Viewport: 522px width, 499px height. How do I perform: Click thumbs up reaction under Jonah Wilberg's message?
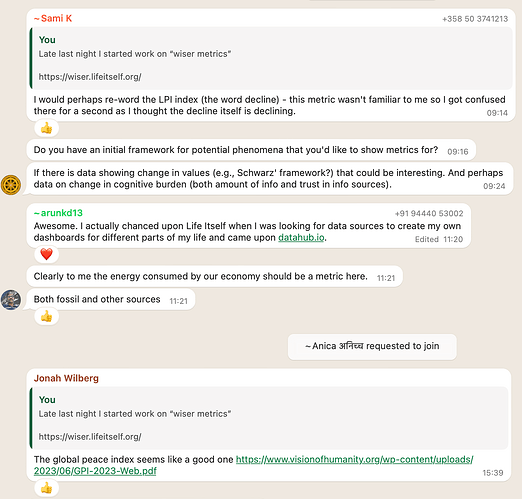[x=47, y=488]
